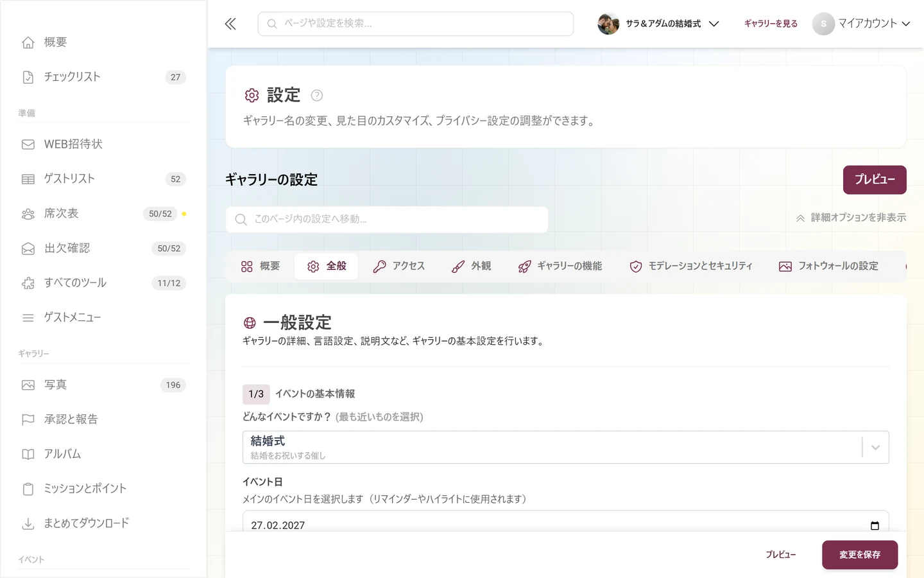Focus このページ内の設定へ移動 search field
Image resolution: width=924 pixels, height=578 pixels.
click(387, 220)
